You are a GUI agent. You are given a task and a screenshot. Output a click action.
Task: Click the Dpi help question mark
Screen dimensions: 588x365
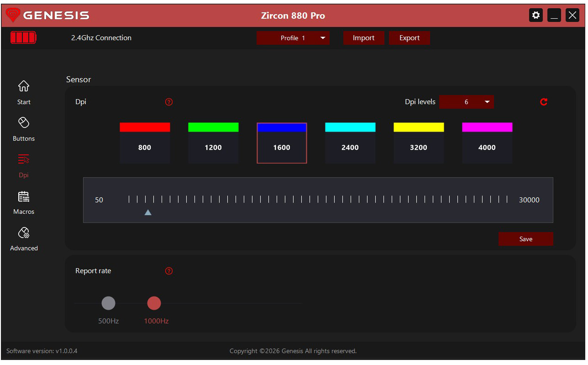(169, 102)
